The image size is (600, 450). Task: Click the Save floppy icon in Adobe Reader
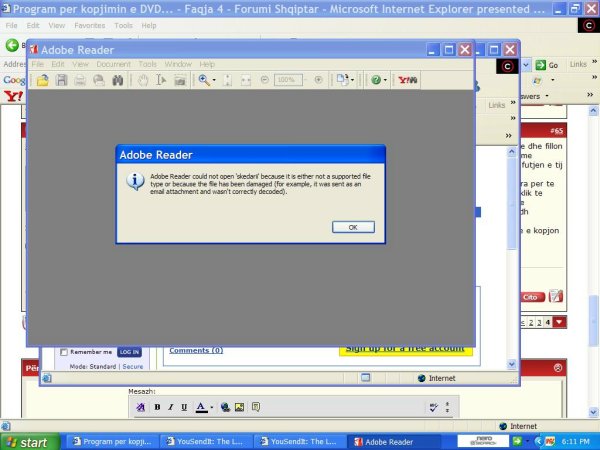(61, 80)
